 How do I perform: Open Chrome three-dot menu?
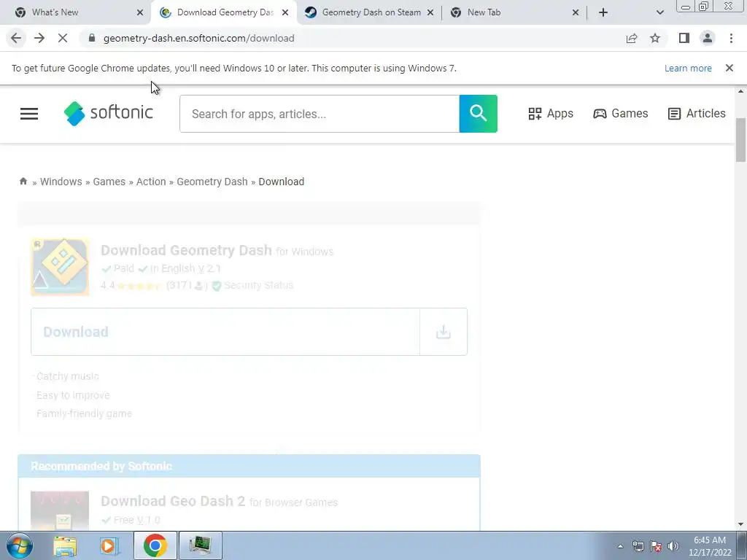(731, 38)
